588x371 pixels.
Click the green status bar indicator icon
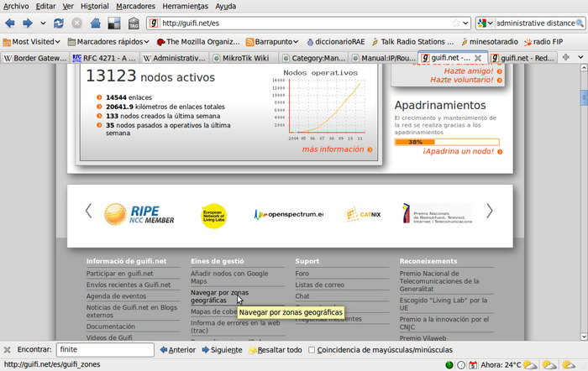(x=449, y=364)
